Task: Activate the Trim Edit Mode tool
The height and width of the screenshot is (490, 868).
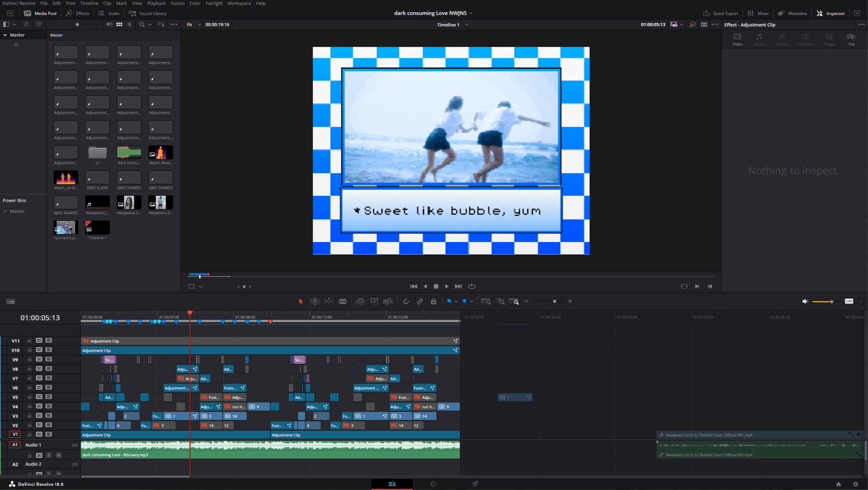Action: [x=315, y=301]
